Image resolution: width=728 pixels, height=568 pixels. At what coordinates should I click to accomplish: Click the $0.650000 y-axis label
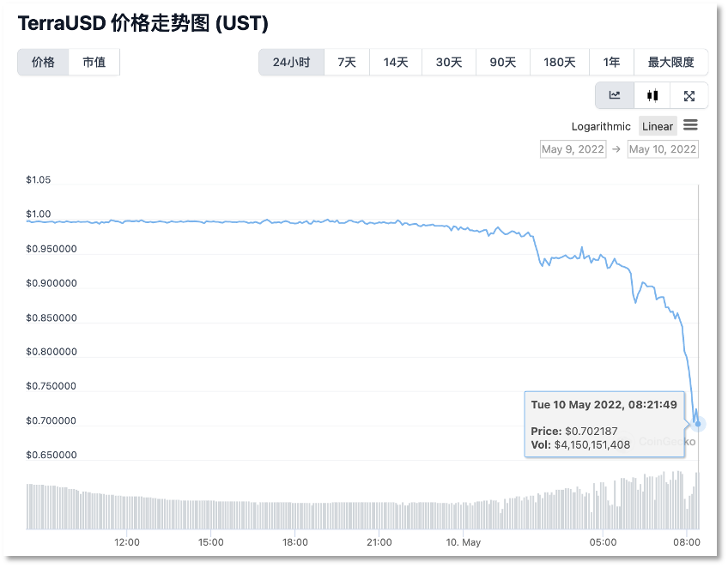pos(52,456)
